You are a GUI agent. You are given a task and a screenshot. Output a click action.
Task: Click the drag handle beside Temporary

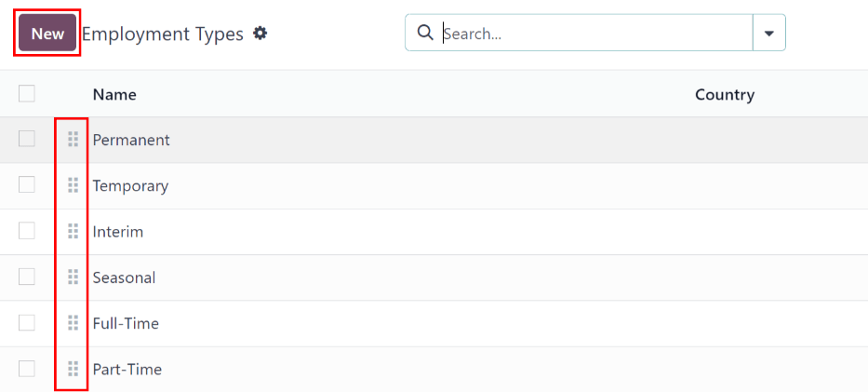pos(73,185)
